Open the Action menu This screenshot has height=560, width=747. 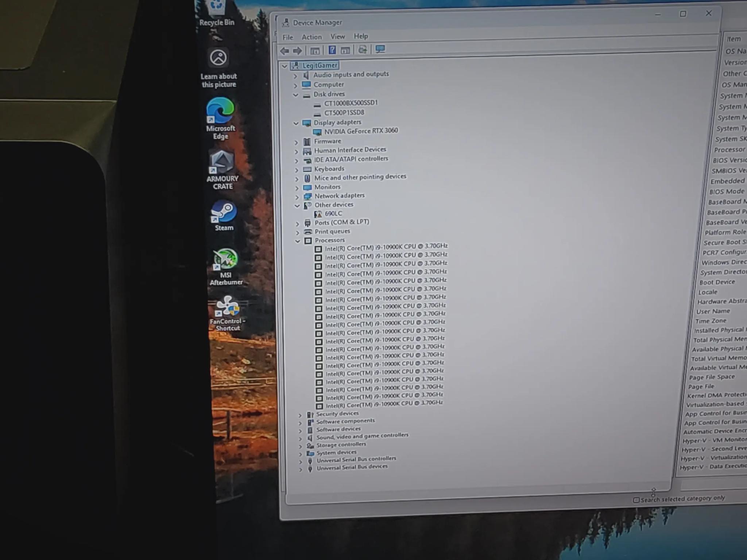pyautogui.click(x=311, y=37)
